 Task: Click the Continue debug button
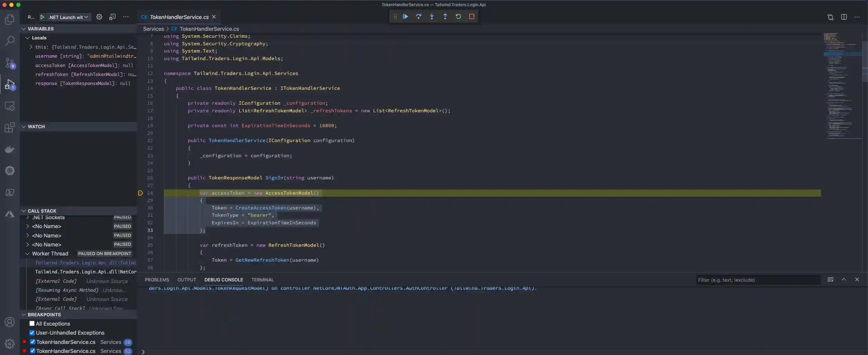point(405,16)
